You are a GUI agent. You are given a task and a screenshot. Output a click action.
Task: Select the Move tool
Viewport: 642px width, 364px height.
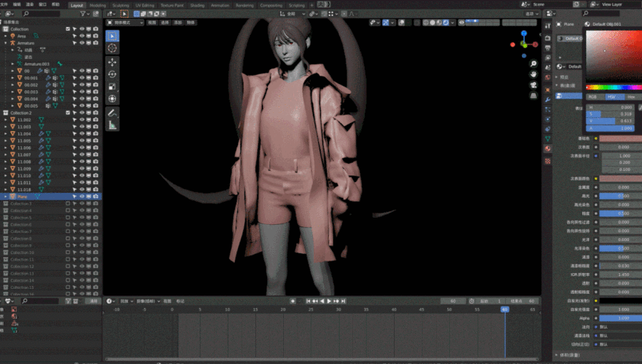tap(112, 62)
